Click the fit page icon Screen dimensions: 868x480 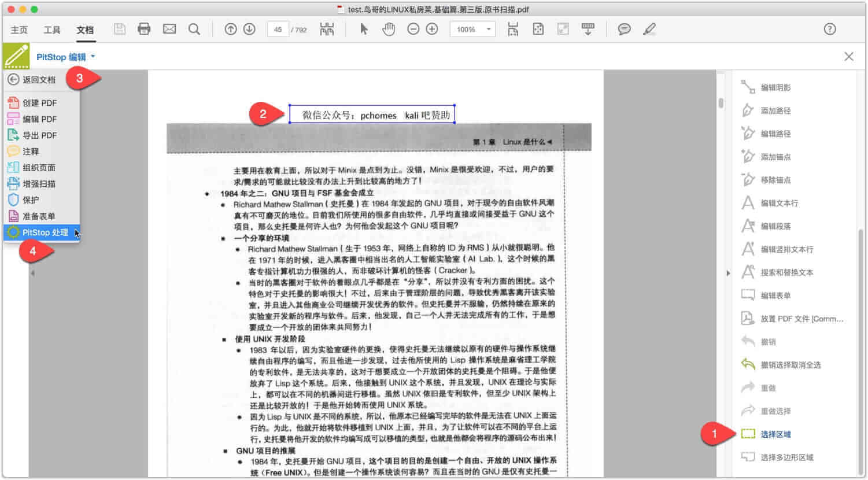pyautogui.click(x=538, y=29)
